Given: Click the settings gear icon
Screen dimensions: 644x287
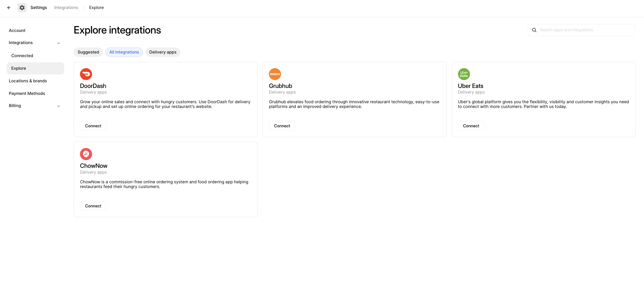Looking at the screenshot, I should pyautogui.click(x=22, y=7).
